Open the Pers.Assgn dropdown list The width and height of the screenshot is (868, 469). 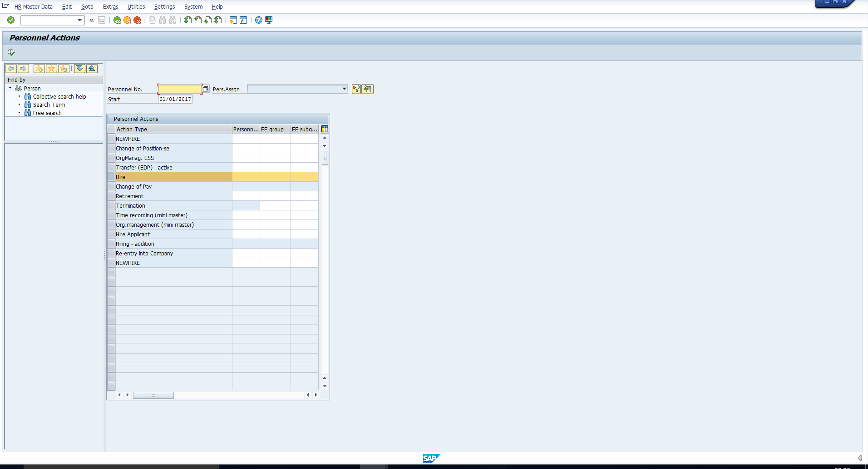(x=344, y=89)
